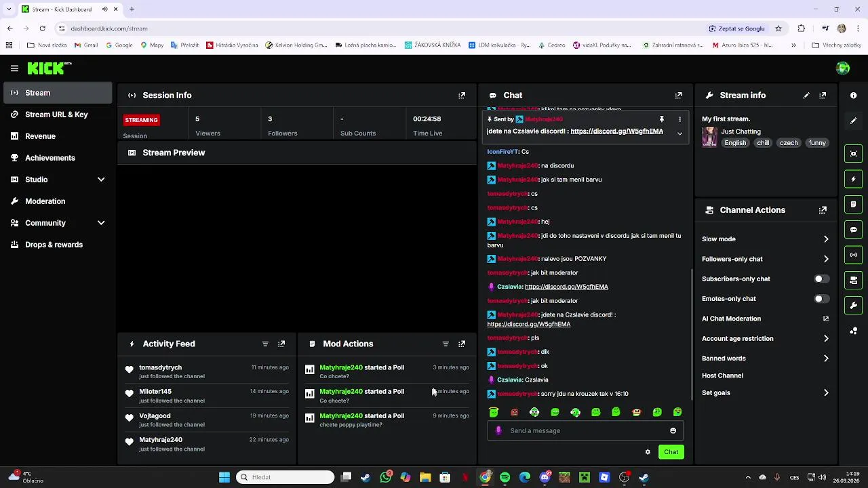Open the Kick hamburger menu
The height and width of the screenshot is (488, 868).
[14, 68]
